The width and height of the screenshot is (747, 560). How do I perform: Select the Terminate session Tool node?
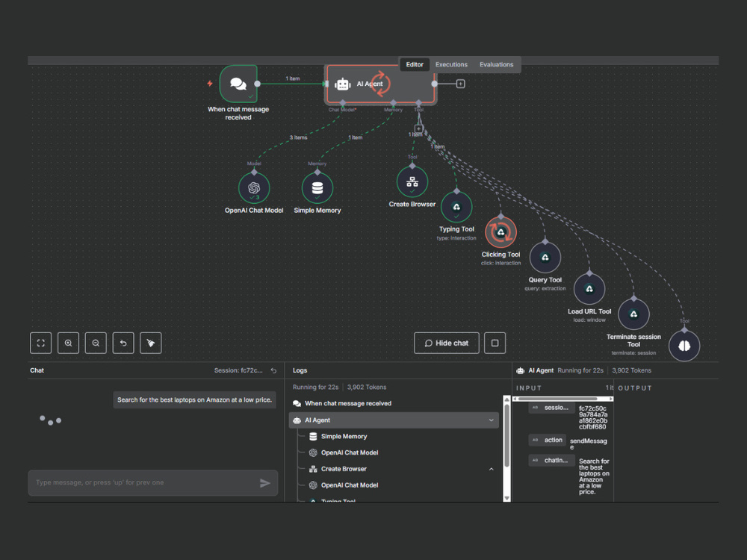pos(633,314)
